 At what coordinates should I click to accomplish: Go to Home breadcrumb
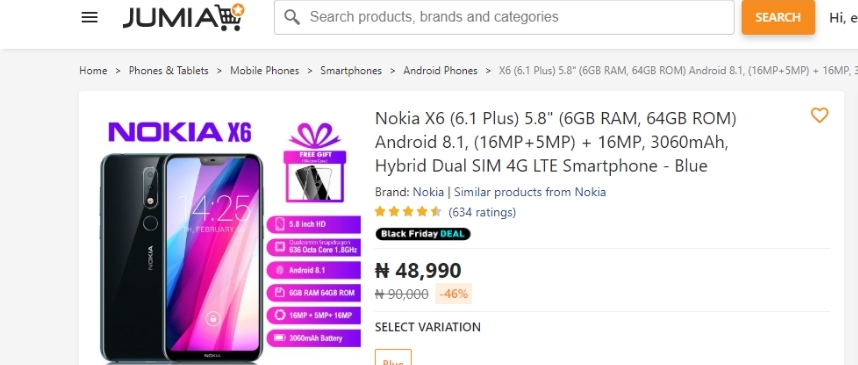click(93, 71)
